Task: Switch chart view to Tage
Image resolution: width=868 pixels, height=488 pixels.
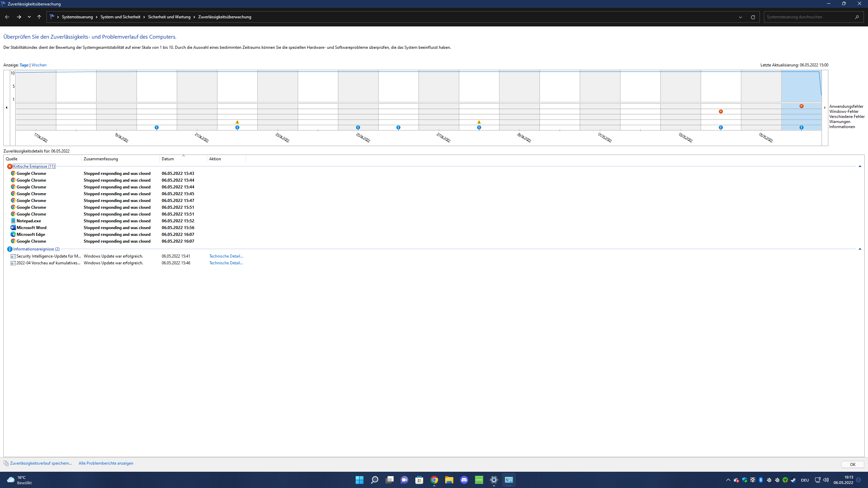Action: [x=24, y=65]
